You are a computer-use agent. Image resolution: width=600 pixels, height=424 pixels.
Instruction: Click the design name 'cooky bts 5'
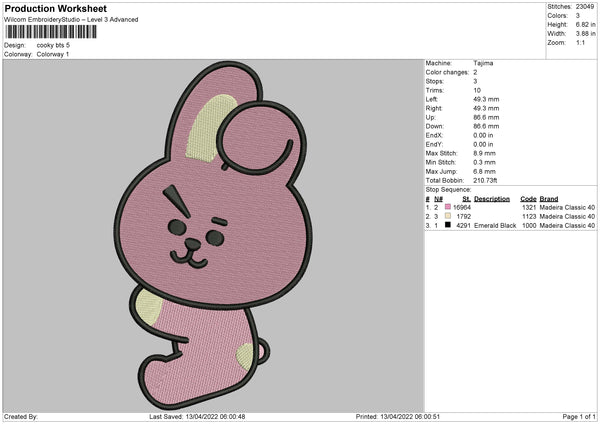53,45
